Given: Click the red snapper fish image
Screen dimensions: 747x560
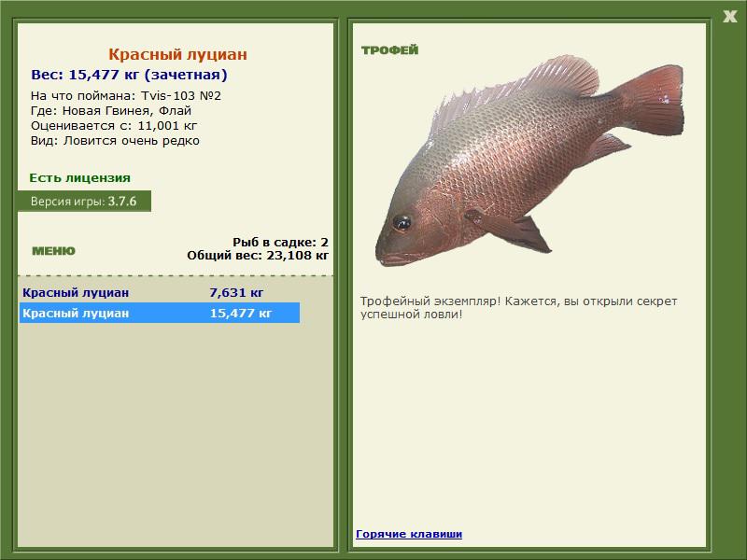Looking at the screenshot, I should pyautogui.click(x=529, y=160).
